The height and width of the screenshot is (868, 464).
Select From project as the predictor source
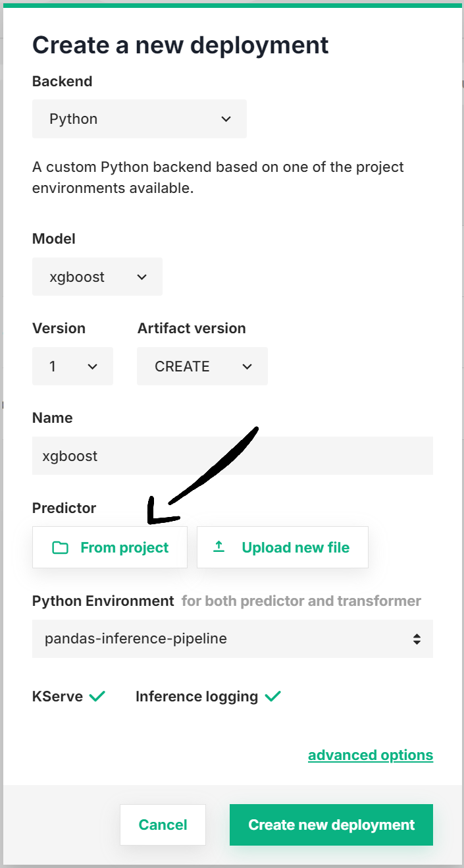click(109, 547)
